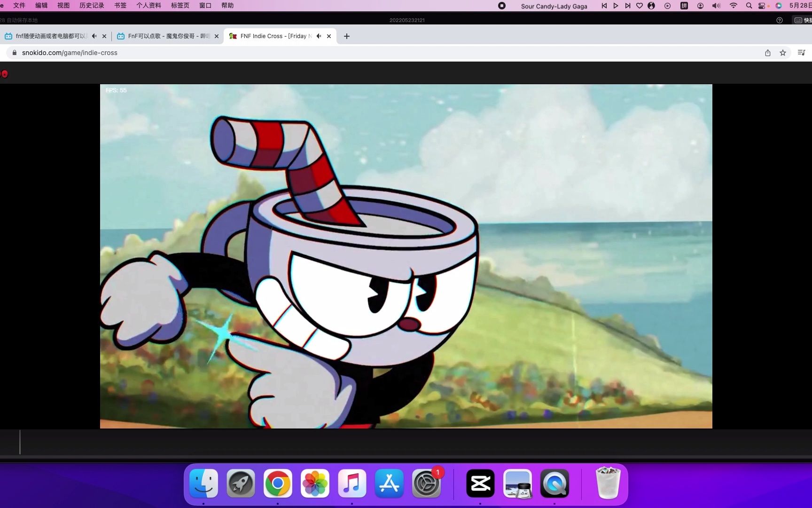Click the user account icon in menu bar
This screenshot has height=508, width=812.
click(x=700, y=6)
